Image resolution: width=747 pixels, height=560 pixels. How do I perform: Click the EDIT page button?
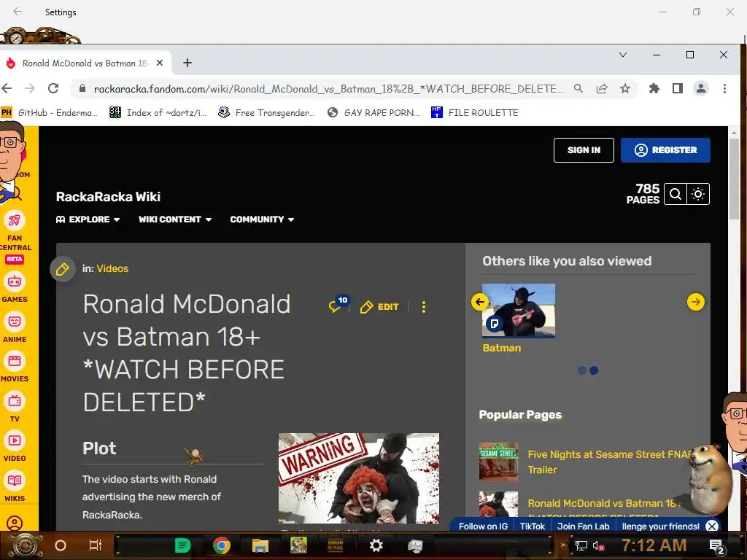[379, 307]
